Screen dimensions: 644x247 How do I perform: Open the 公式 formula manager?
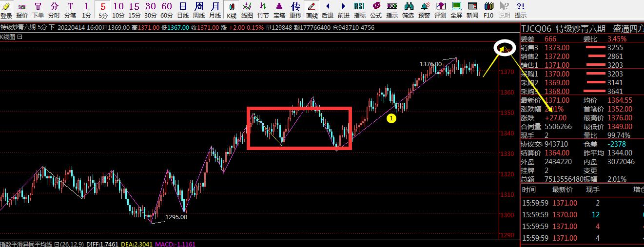click(x=376, y=10)
